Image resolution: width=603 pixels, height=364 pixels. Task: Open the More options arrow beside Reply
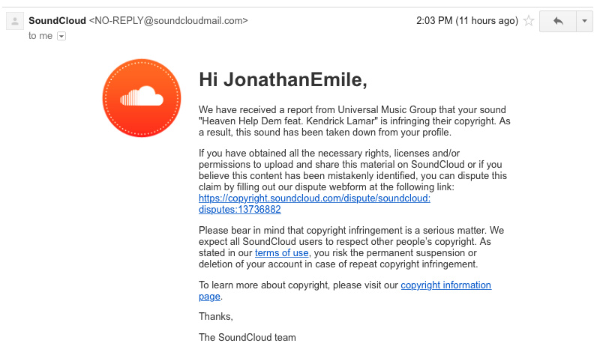pyautogui.click(x=584, y=21)
